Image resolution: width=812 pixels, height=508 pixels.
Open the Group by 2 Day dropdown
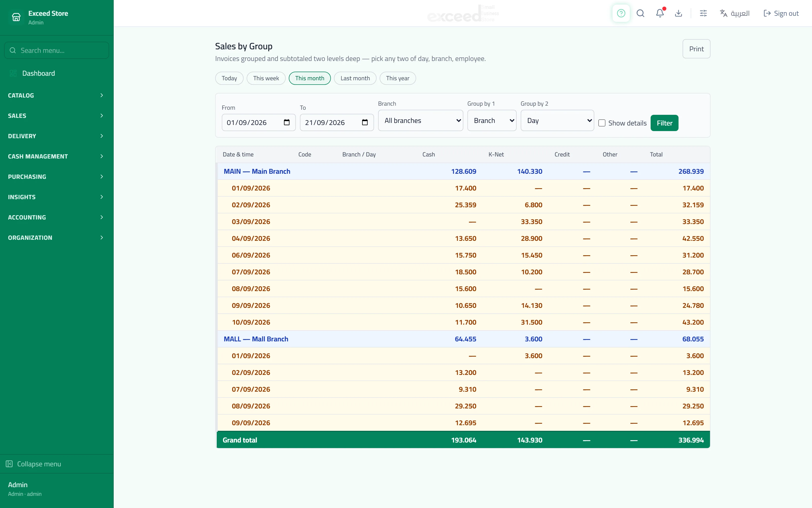557,121
